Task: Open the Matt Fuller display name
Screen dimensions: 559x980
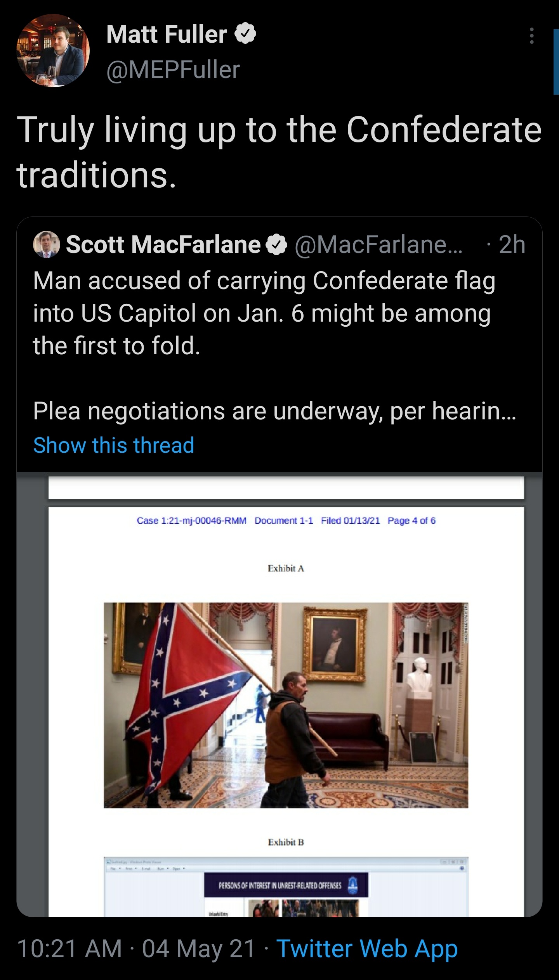Action: pyautogui.click(x=167, y=35)
